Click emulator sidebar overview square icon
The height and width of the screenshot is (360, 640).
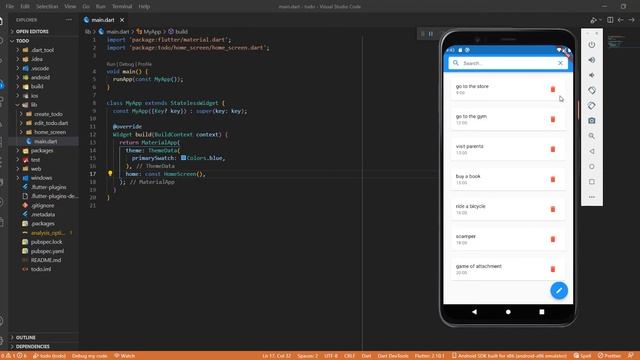click(591, 182)
